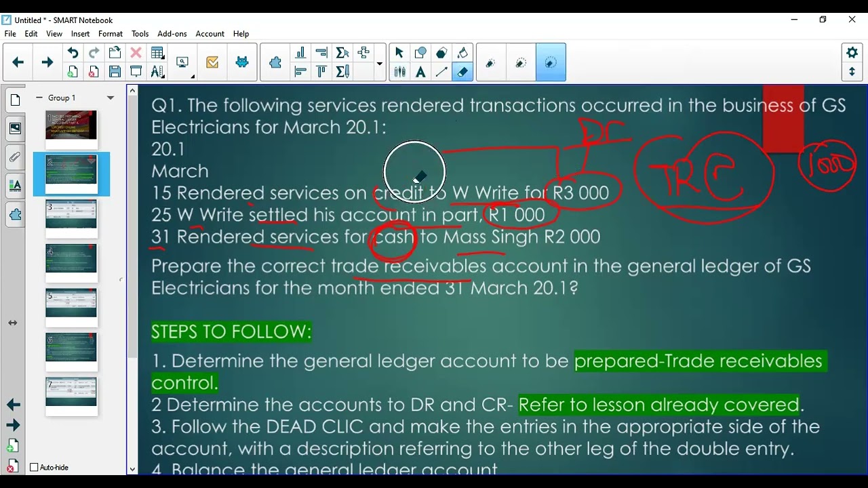Open the Page Sorter tab
The image size is (868, 488).
(x=15, y=100)
